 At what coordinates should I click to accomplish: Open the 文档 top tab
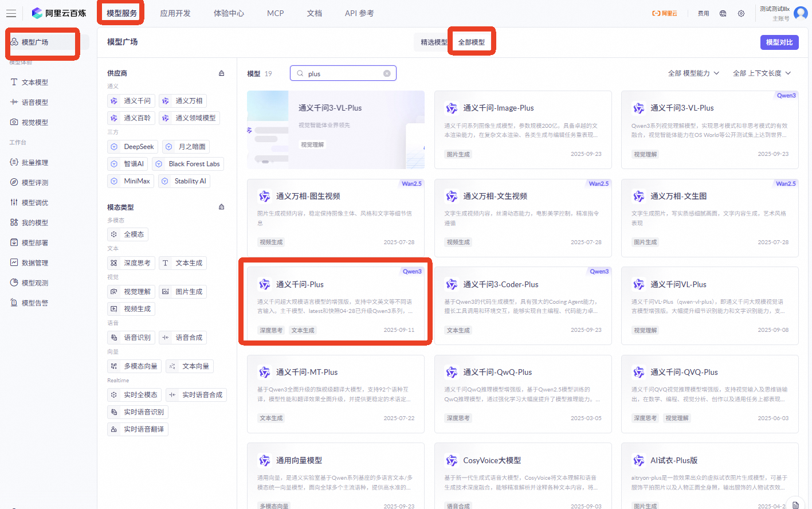click(314, 13)
